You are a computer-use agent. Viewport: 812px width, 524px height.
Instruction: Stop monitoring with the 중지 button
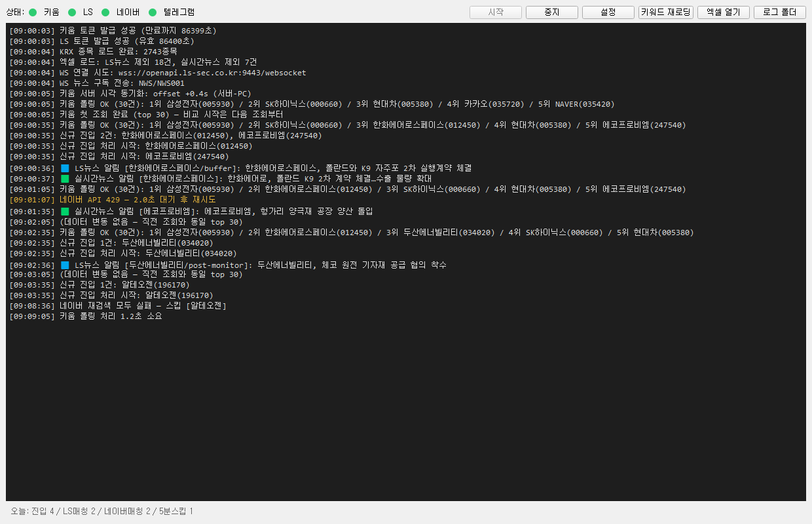552,12
